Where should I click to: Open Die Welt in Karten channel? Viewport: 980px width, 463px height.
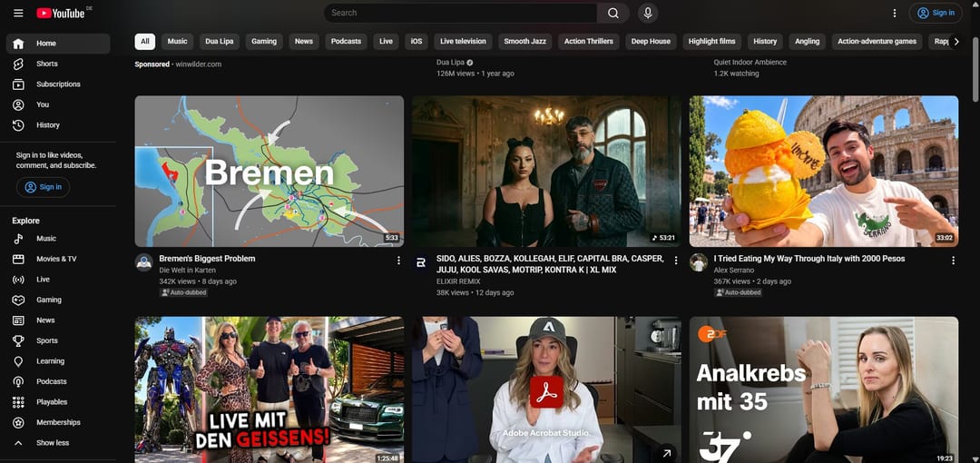click(188, 271)
